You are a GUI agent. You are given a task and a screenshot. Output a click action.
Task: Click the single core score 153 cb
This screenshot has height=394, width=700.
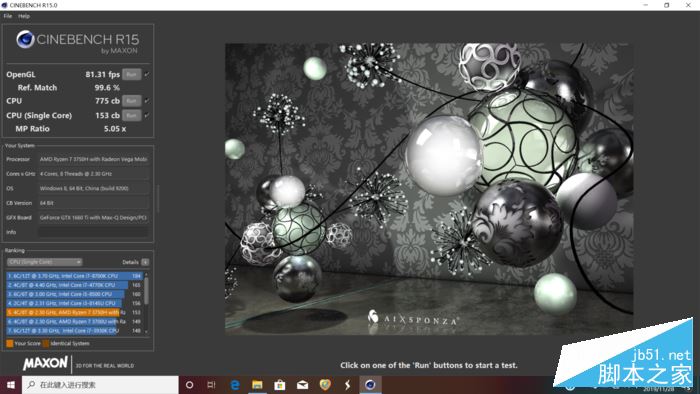(107, 116)
